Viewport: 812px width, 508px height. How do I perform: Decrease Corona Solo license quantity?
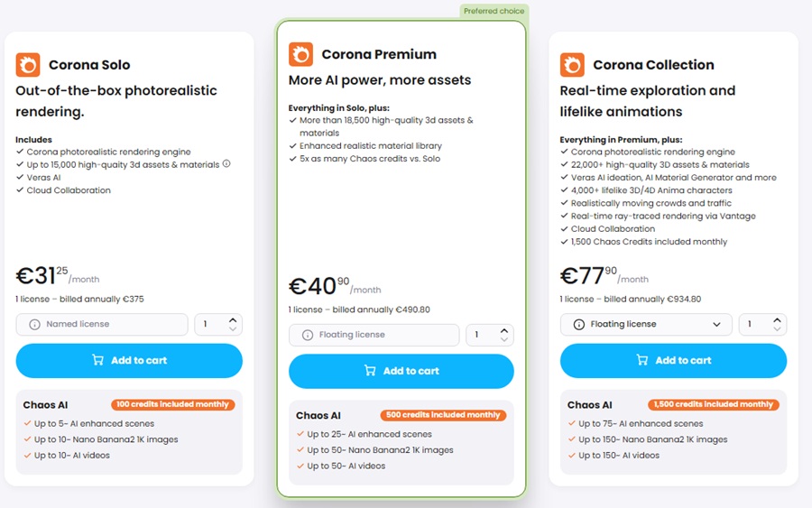[x=233, y=328]
